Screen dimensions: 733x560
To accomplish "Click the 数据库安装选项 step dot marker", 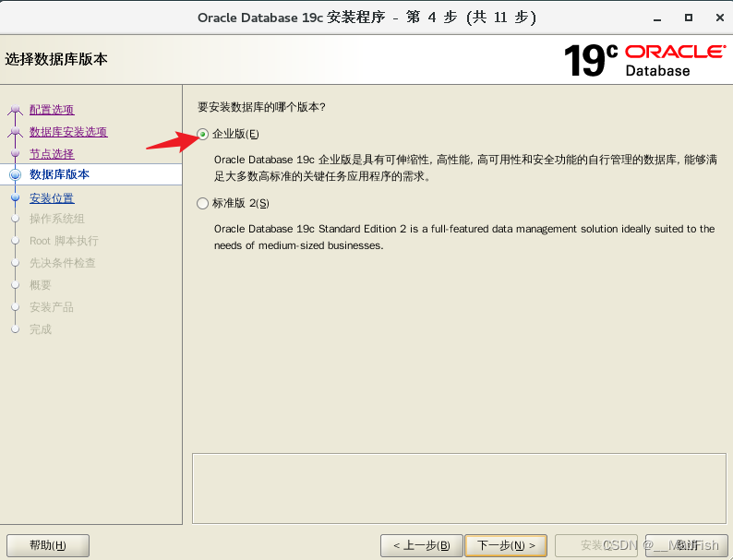I will (x=16, y=132).
